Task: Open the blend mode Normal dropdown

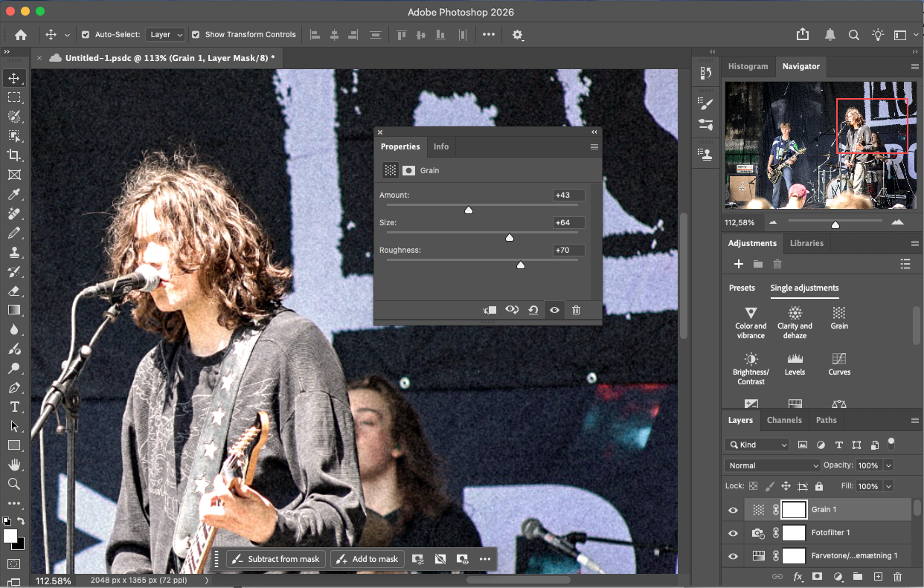Action: 772,465
